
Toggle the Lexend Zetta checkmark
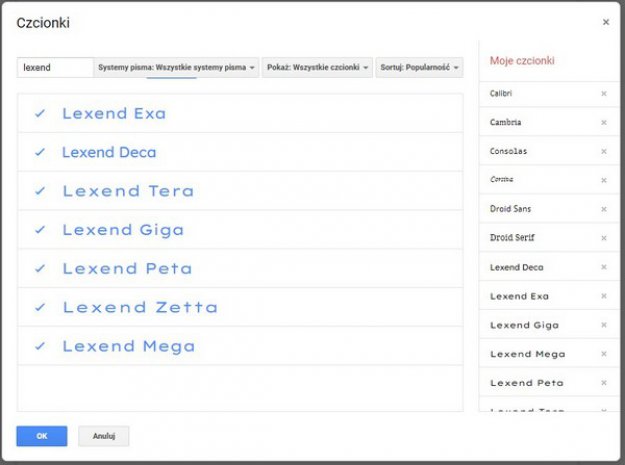coord(40,307)
